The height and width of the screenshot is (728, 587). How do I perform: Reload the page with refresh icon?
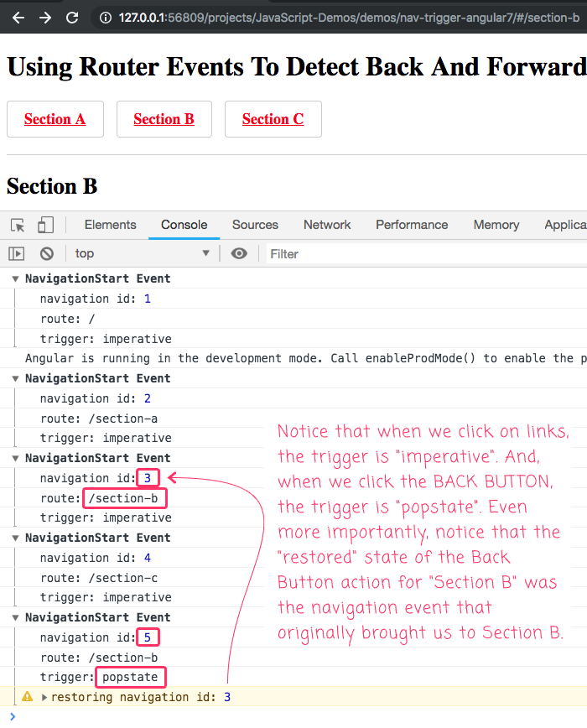click(72, 17)
